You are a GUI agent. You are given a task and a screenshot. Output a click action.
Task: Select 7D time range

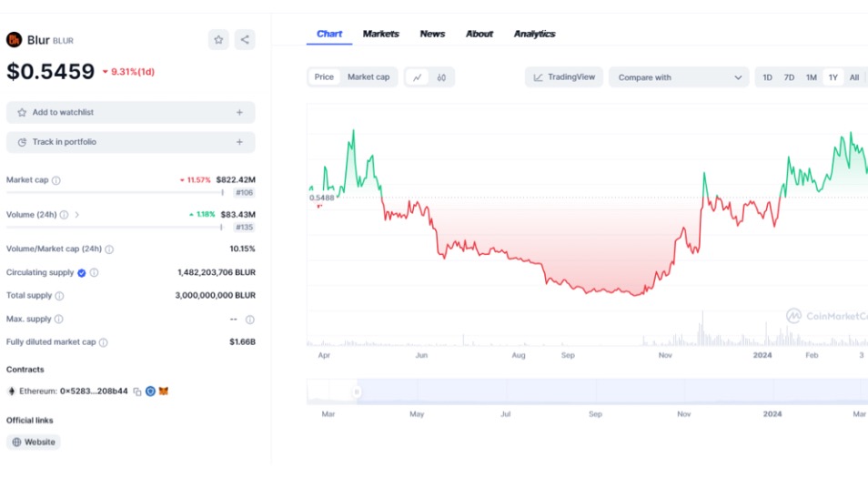tap(790, 77)
